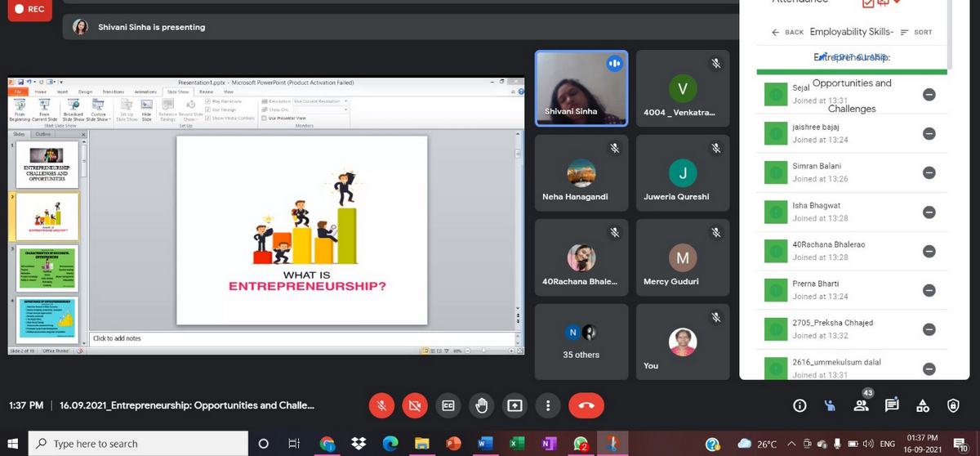980x456 pixels.
Task: Show the participants list with 43 badge
Action: (x=861, y=405)
